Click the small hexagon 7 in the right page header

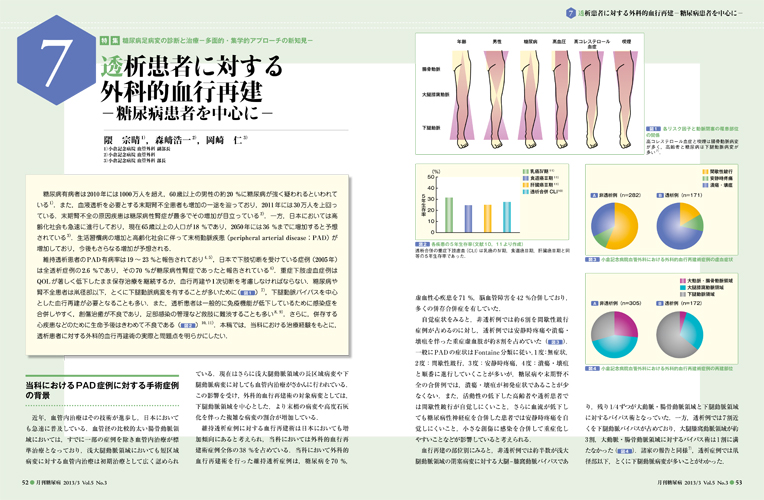click(x=571, y=13)
